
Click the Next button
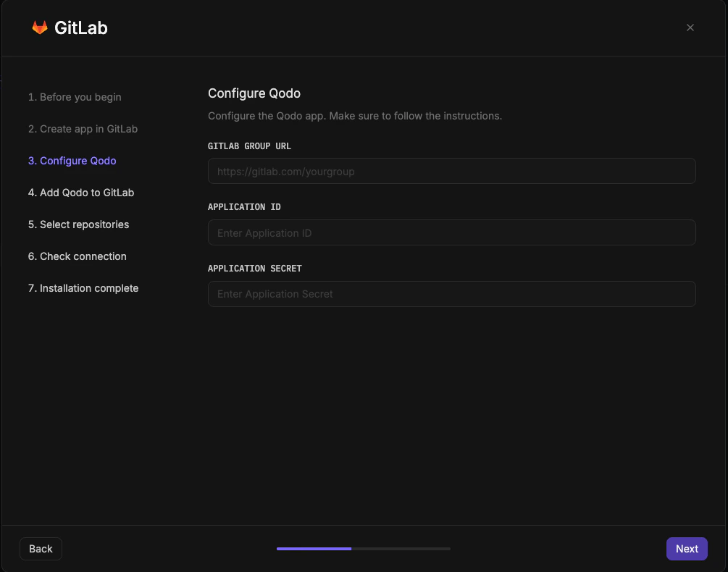(687, 549)
